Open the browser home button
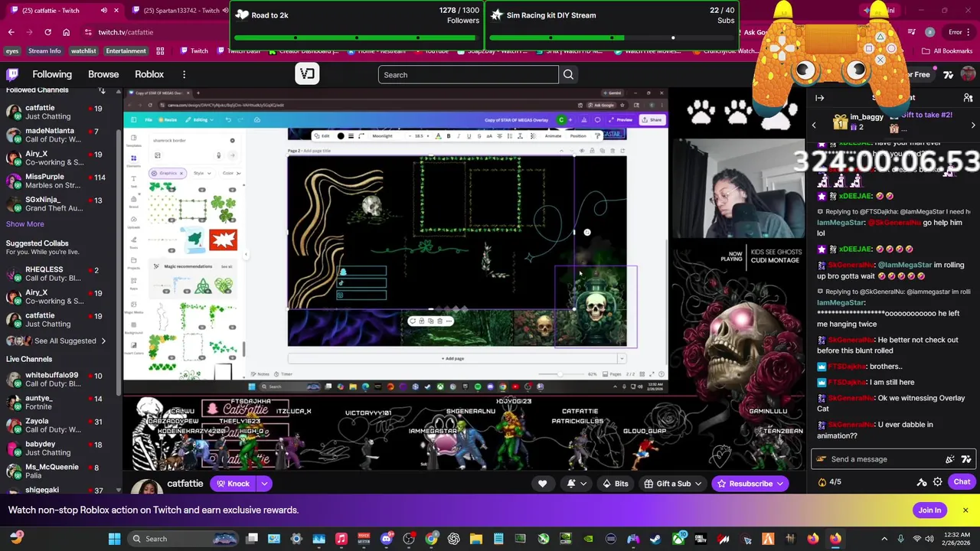 (66, 32)
